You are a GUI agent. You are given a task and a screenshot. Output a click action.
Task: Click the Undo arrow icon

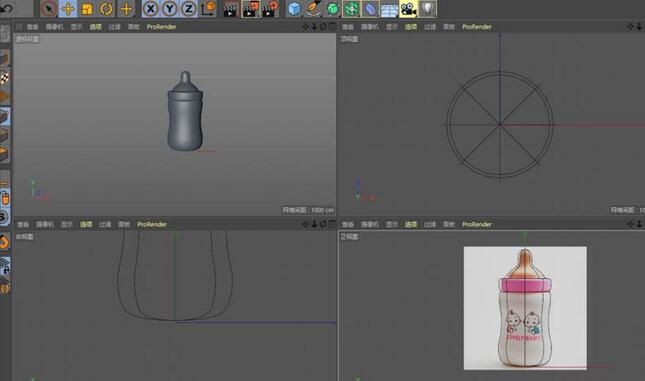6,8
